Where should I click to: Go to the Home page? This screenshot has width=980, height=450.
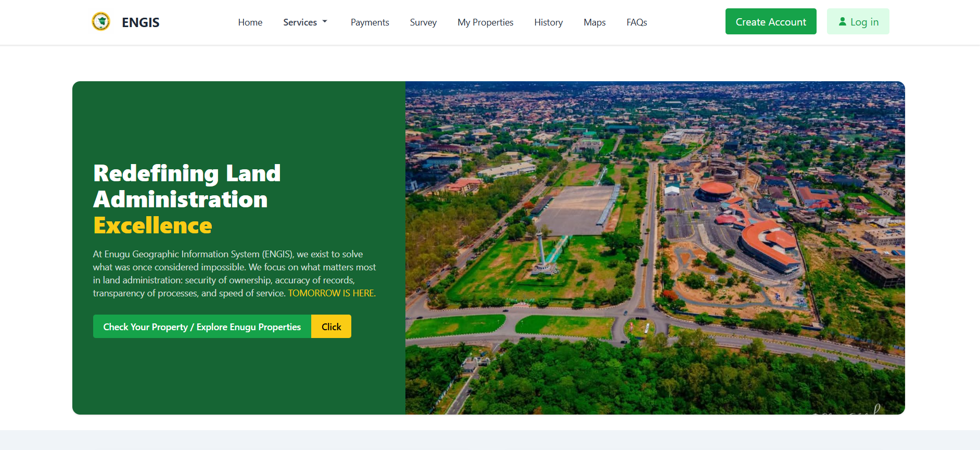(x=250, y=22)
